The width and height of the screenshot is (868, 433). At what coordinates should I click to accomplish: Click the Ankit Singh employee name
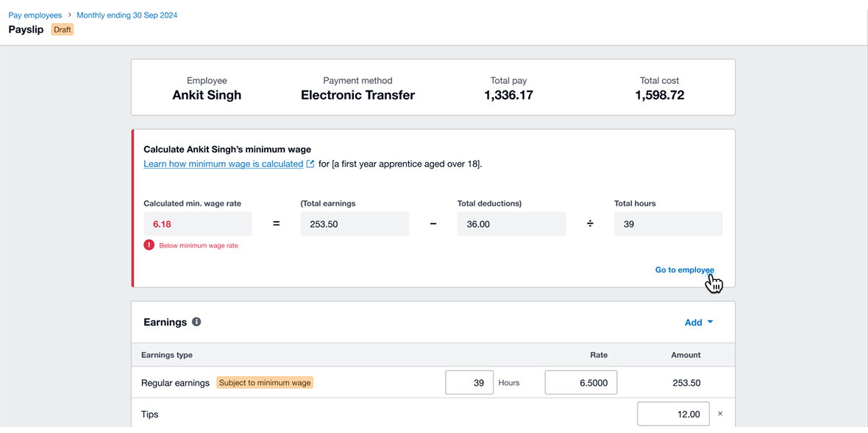click(x=207, y=95)
